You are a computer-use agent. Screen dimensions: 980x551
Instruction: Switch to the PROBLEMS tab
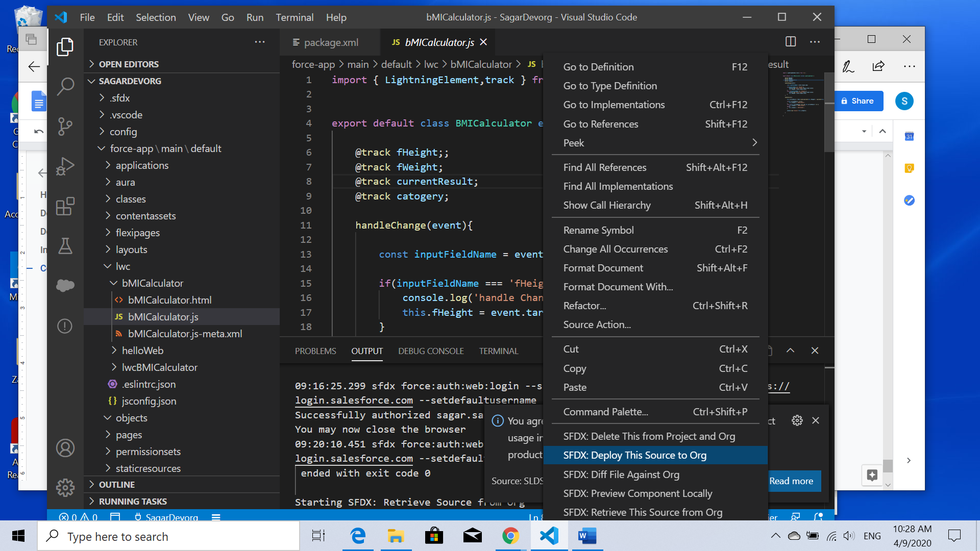coord(315,350)
